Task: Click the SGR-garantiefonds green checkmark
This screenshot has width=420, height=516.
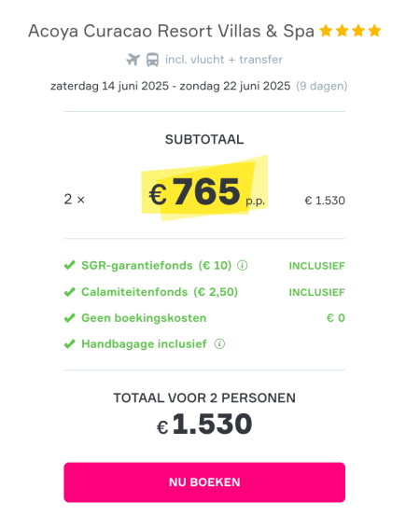Action: [x=69, y=265]
